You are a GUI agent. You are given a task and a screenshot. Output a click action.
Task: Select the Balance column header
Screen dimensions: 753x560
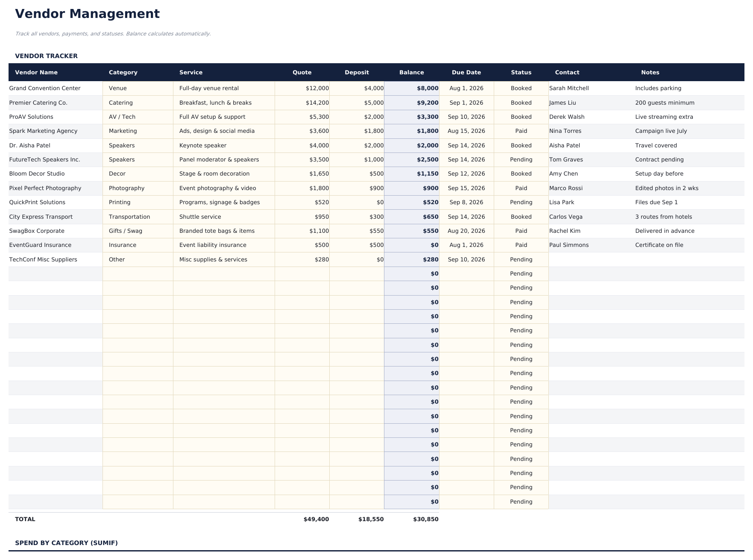click(x=411, y=72)
